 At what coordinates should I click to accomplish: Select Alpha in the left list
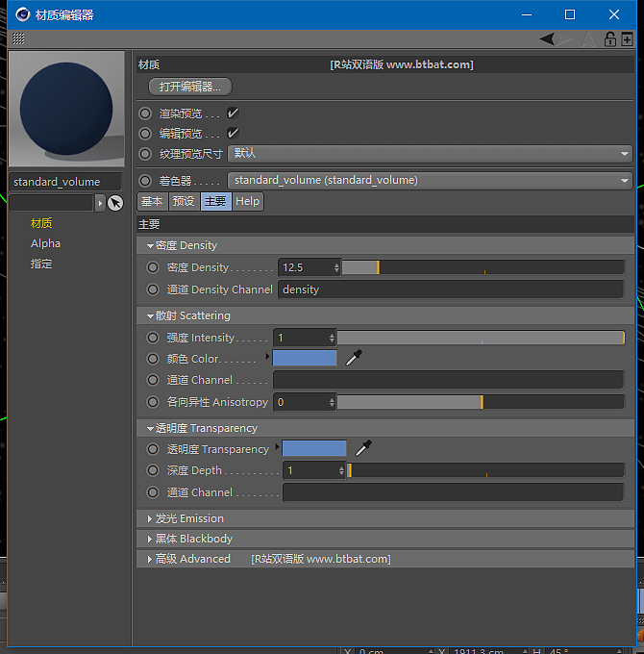(45, 243)
